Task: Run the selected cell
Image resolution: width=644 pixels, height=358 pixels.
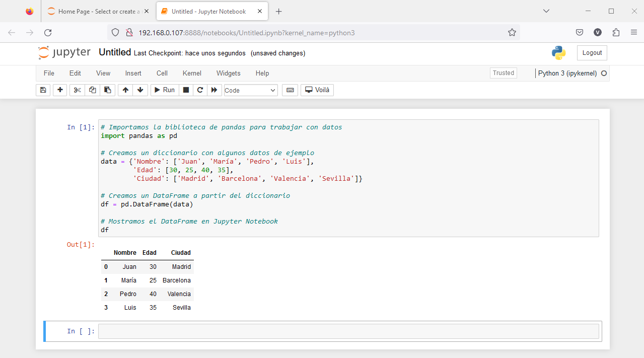Action: (164, 90)
